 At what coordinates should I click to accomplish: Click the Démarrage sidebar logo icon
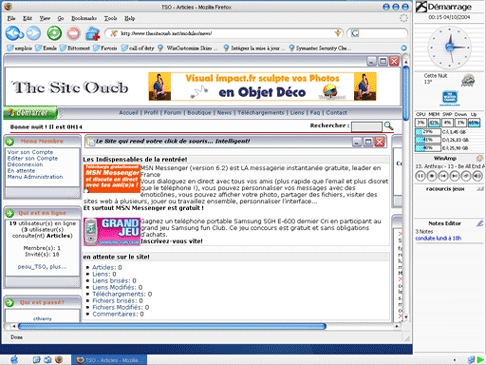(421, 7)
